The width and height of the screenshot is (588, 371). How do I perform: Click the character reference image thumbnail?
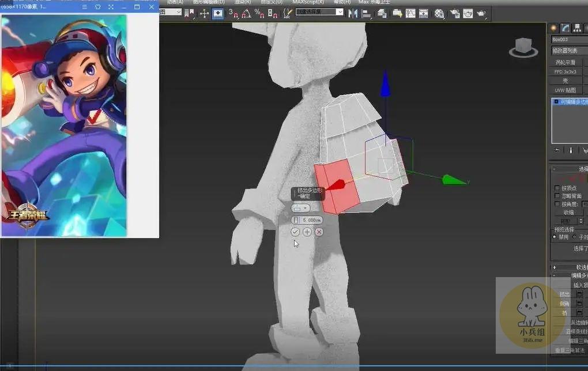tap(64, 126)
